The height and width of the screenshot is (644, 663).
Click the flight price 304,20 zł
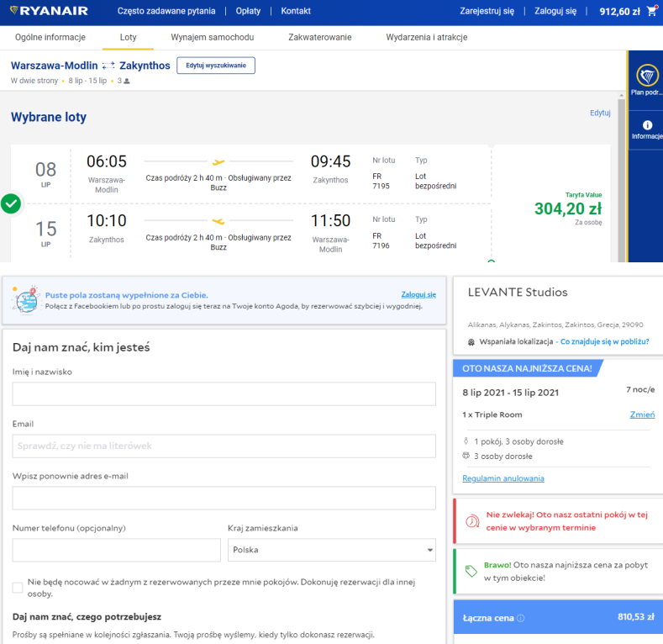coord(568,209)
